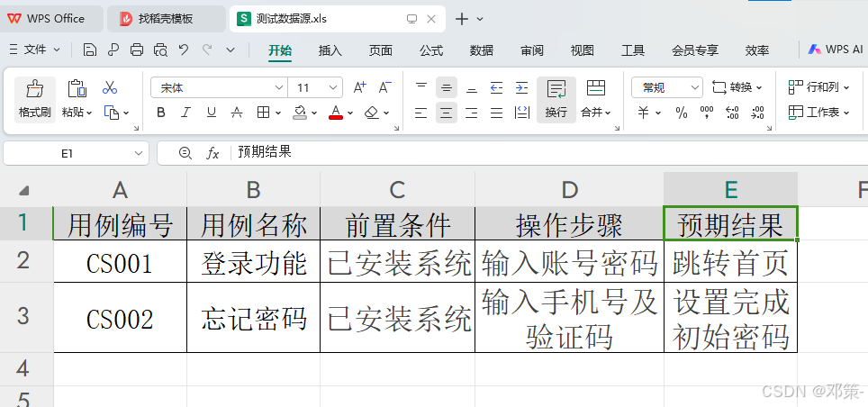Toggle middle vertical alignment
Viewport: 868px width, 407px height.
coord(447,87)
